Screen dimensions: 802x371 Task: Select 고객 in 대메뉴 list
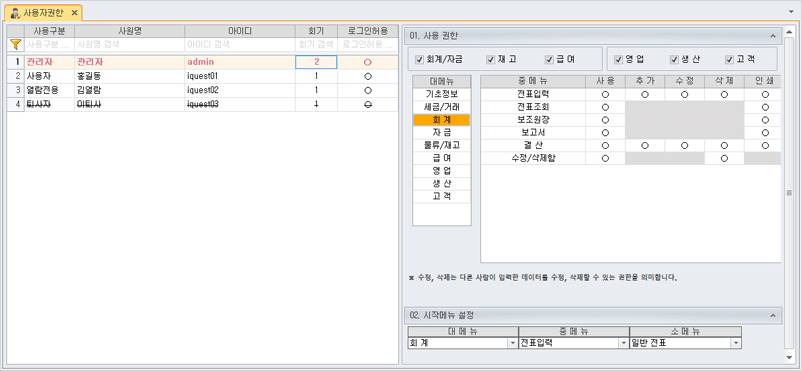pyautogui.click(x=442, y=197)
